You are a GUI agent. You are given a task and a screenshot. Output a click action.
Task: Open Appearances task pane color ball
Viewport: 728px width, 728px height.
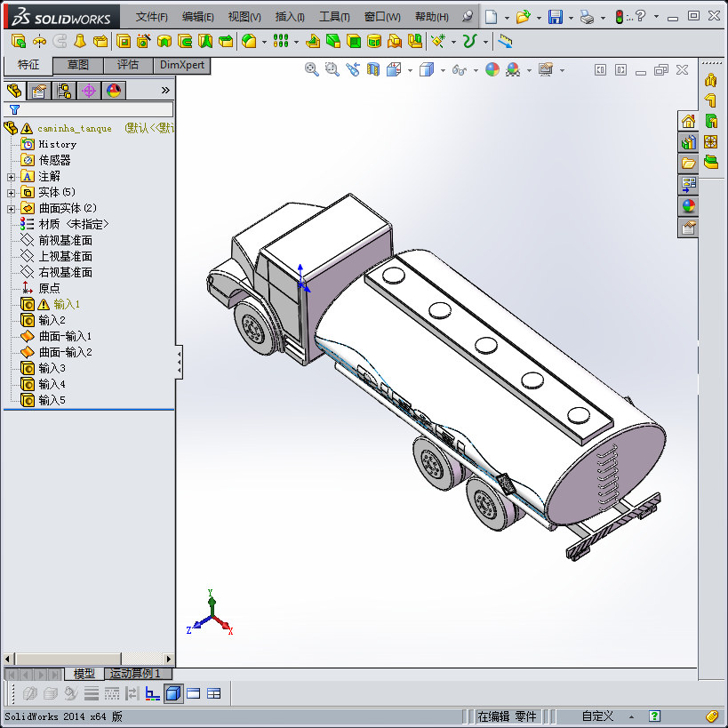(688, 205)
